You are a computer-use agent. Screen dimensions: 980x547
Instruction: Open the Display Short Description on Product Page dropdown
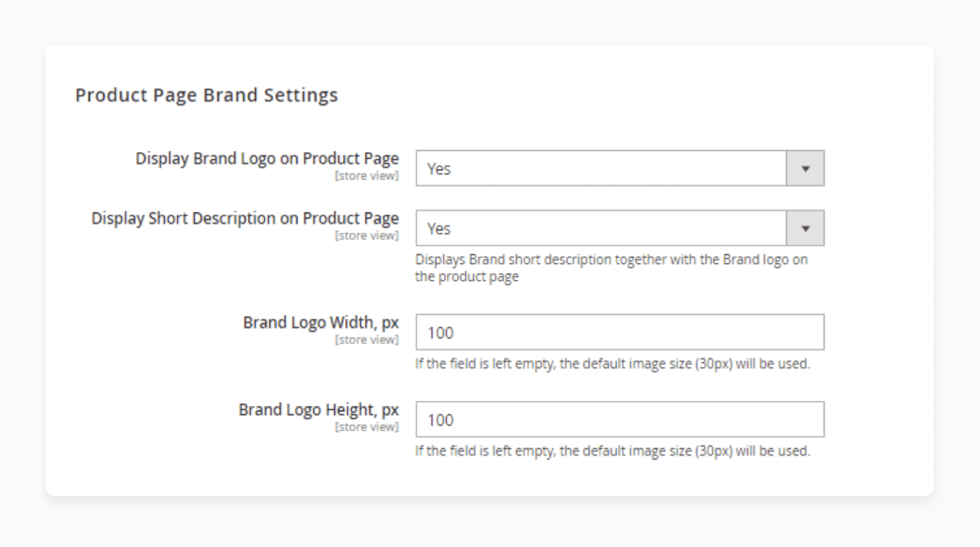click(x=620, y=228)
